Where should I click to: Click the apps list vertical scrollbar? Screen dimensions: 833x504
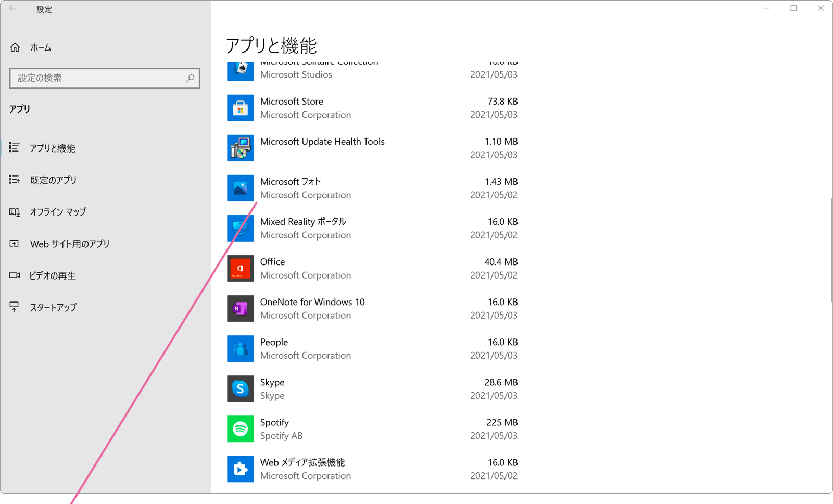pyautogui.click(x=831, y=250)
